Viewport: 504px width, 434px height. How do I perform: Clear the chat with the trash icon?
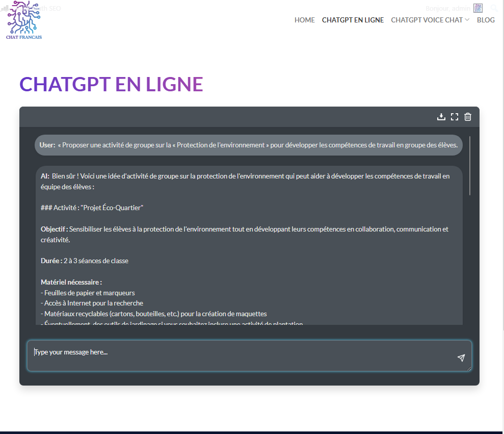[468, 117]
